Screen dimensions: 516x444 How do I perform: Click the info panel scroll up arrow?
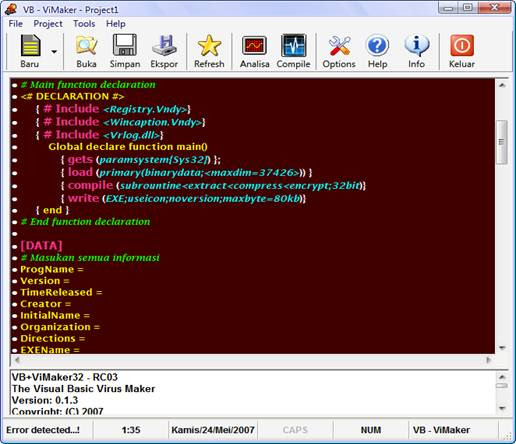502,377
